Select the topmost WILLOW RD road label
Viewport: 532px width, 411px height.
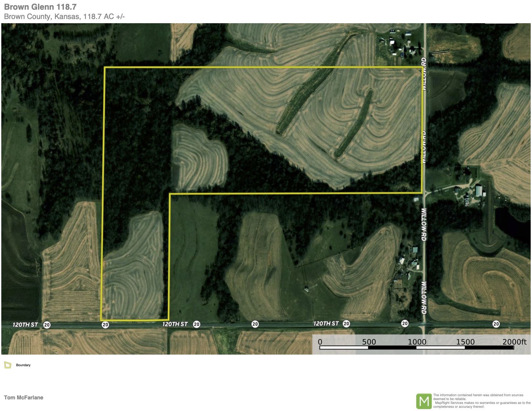coord(424,74)
